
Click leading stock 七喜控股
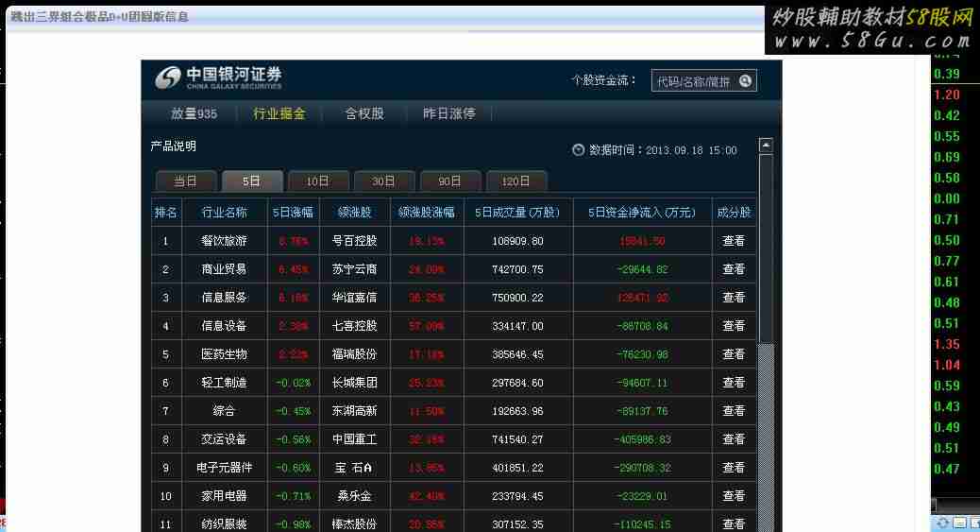(354, 326)
